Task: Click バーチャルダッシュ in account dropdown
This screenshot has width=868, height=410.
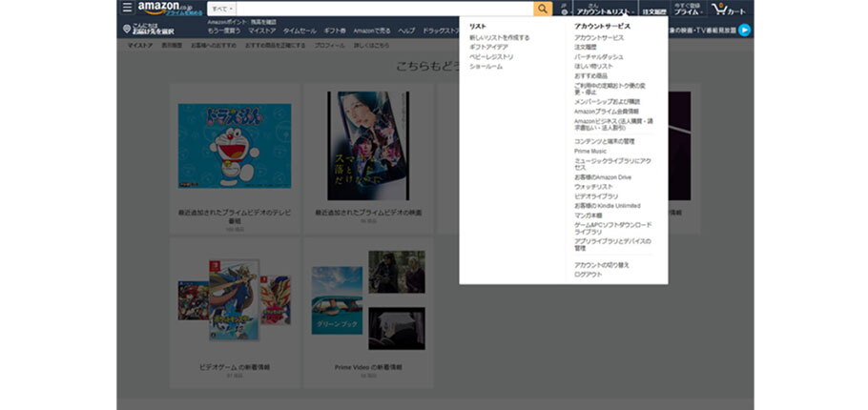Action: pos(598,56)
